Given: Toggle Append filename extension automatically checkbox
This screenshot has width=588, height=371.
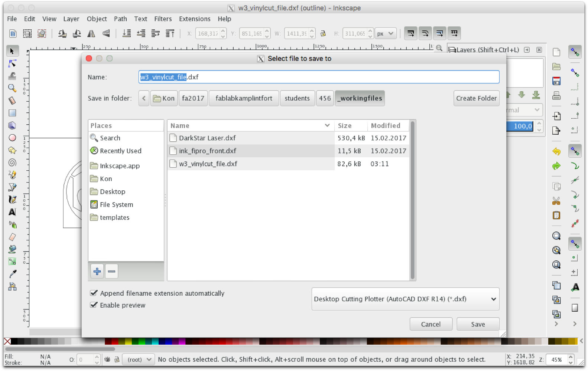Looking at the screenshot, I should [x=94, y=293].
